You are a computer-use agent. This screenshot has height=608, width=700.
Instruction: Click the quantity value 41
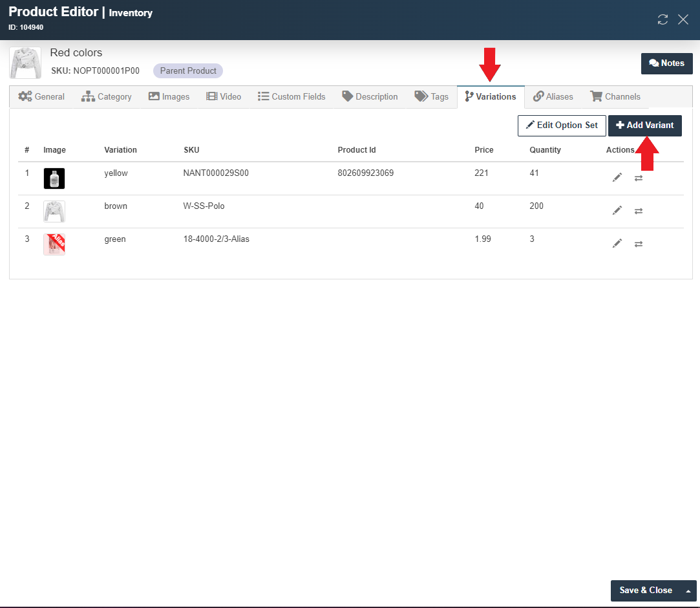coord(534,173)
